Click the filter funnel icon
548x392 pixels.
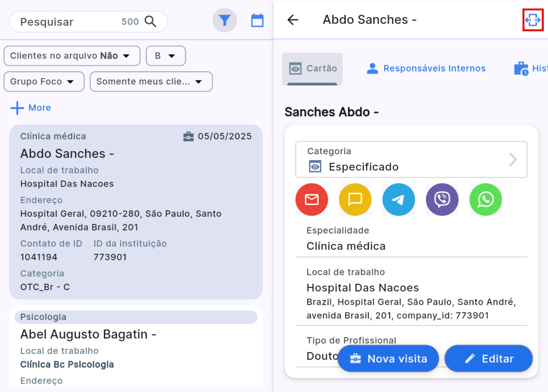pyautogui.click(x=224, y=20)
